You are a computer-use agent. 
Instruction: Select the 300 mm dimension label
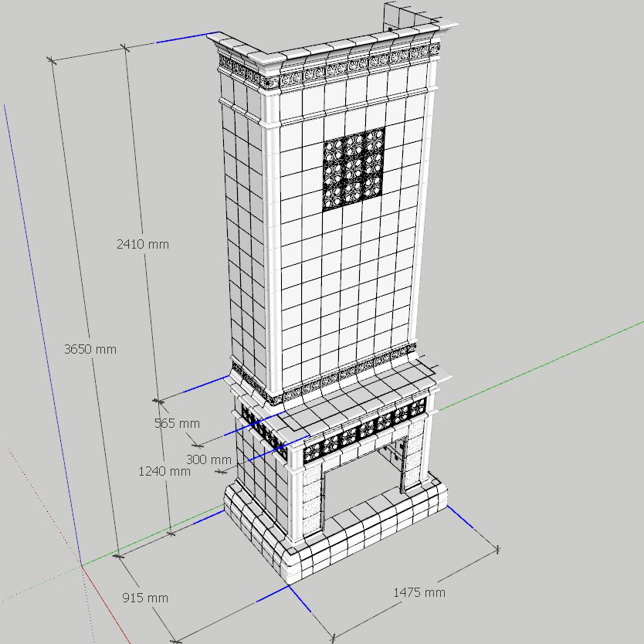(208, 459)
